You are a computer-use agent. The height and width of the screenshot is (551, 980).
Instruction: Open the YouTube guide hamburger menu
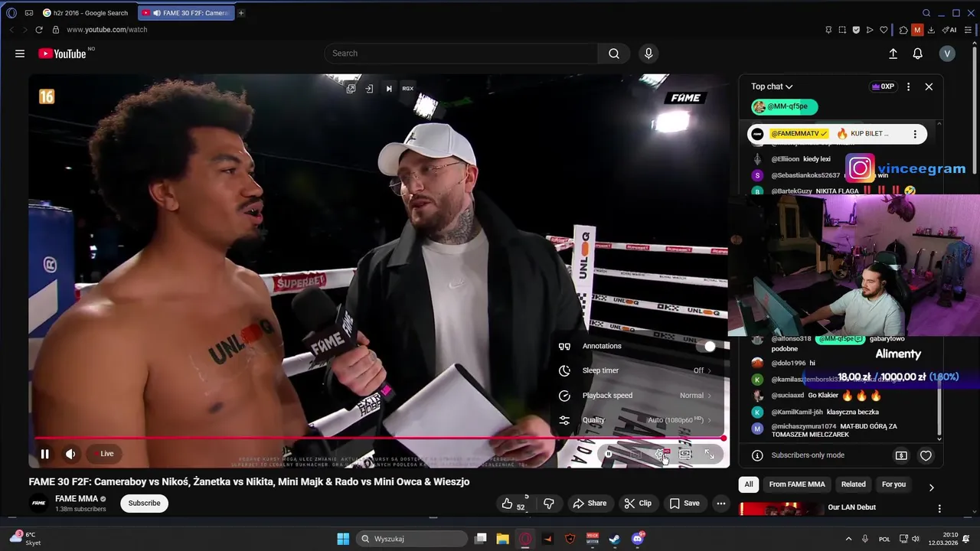point(20,54)
